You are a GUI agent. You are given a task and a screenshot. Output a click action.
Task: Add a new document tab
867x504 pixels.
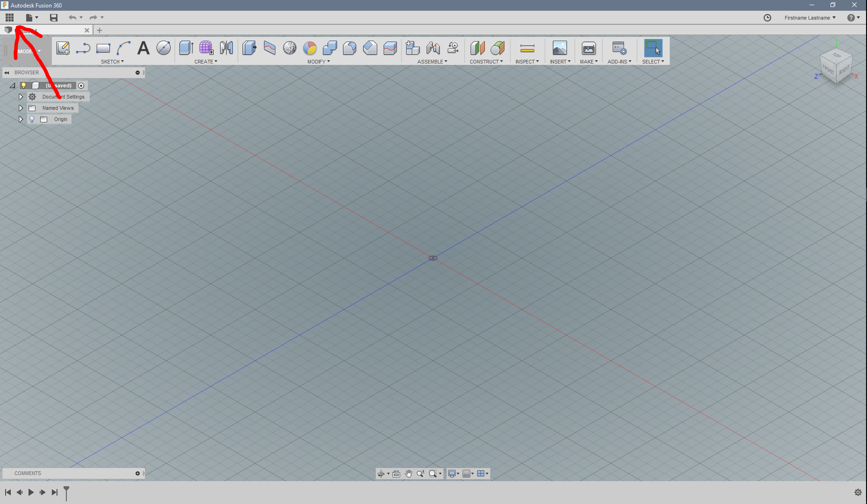tap(99, 30)
